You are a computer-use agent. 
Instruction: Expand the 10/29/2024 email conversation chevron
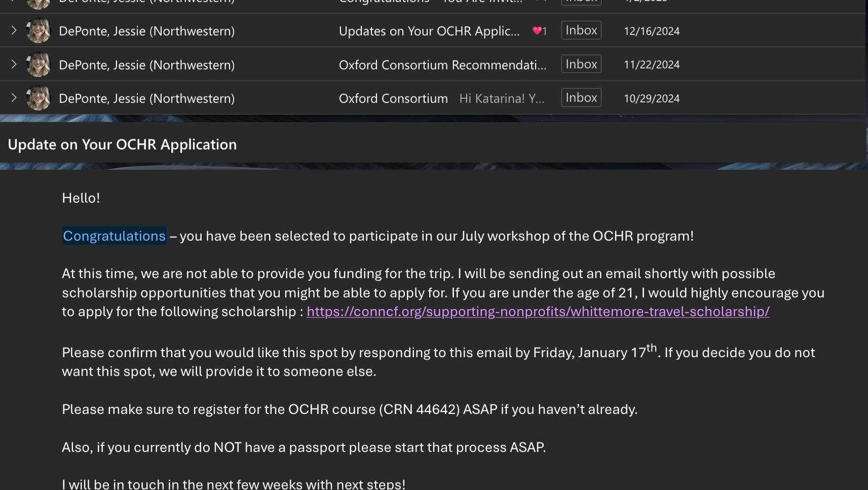(x=14, y=98)
